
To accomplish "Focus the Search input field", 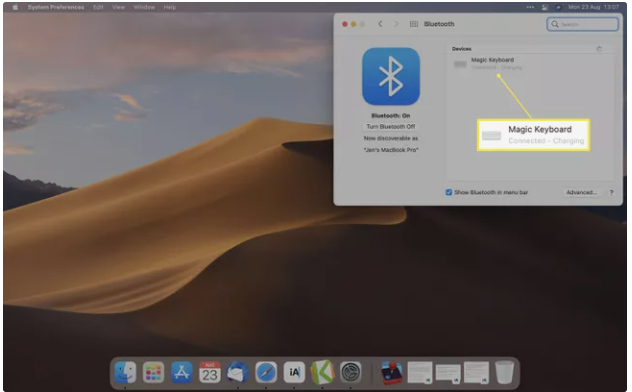I will (x=582, y=24).
